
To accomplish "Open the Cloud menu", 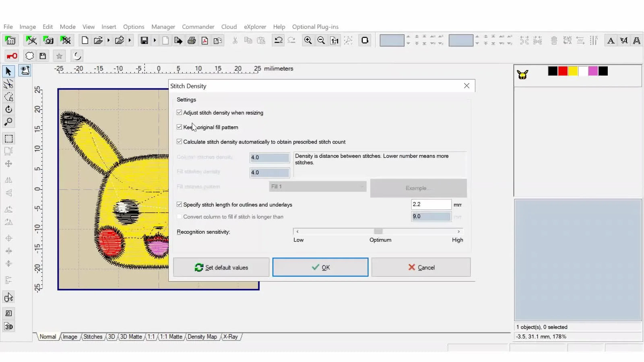I will (229, 27).
